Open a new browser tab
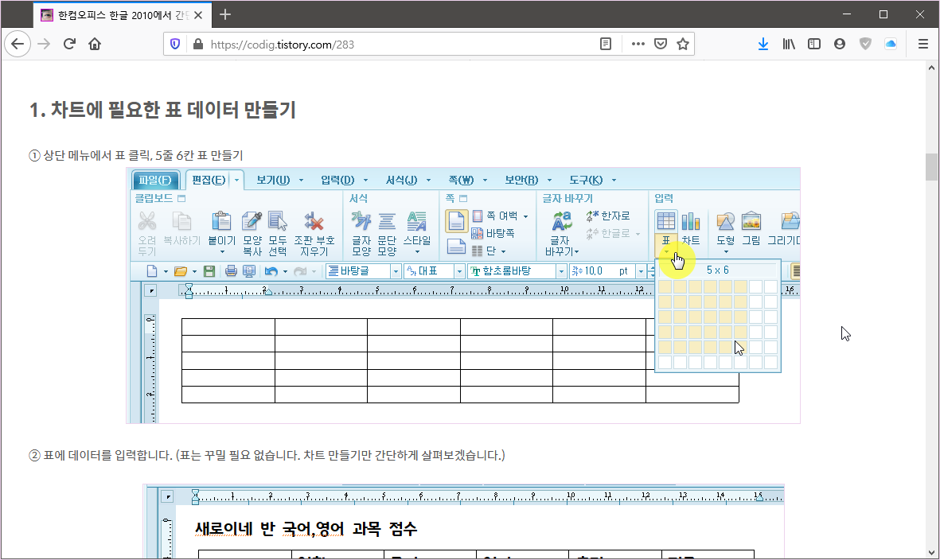 coord(224,14)
